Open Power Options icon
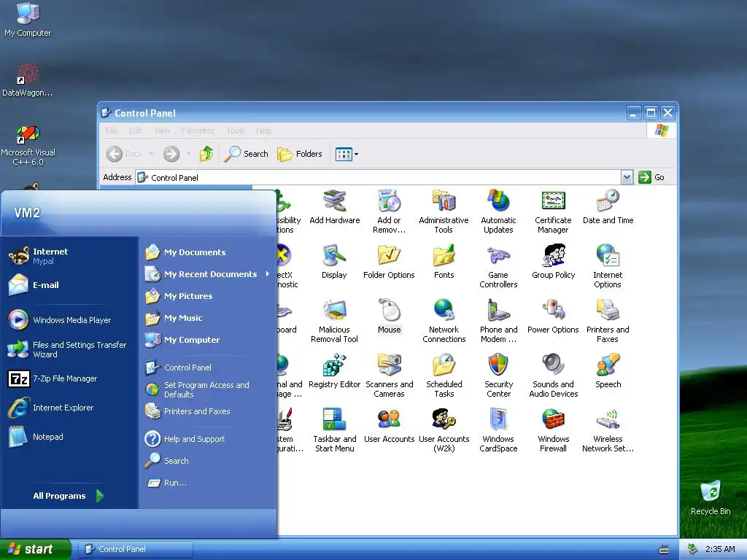 pyautogui.click(x=553, y=316)
